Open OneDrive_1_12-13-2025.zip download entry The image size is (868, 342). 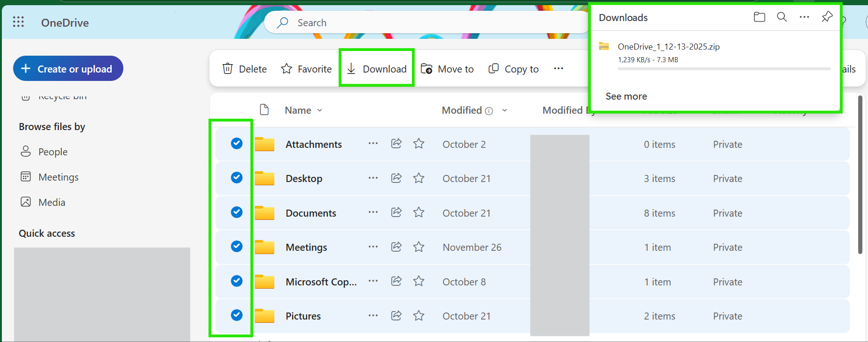point(669,46)
